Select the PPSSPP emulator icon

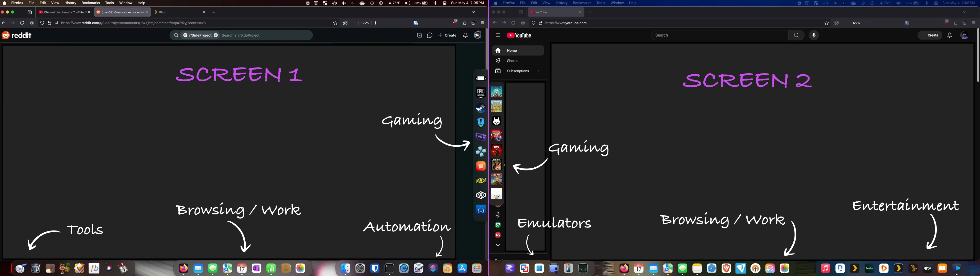(481, 151)
